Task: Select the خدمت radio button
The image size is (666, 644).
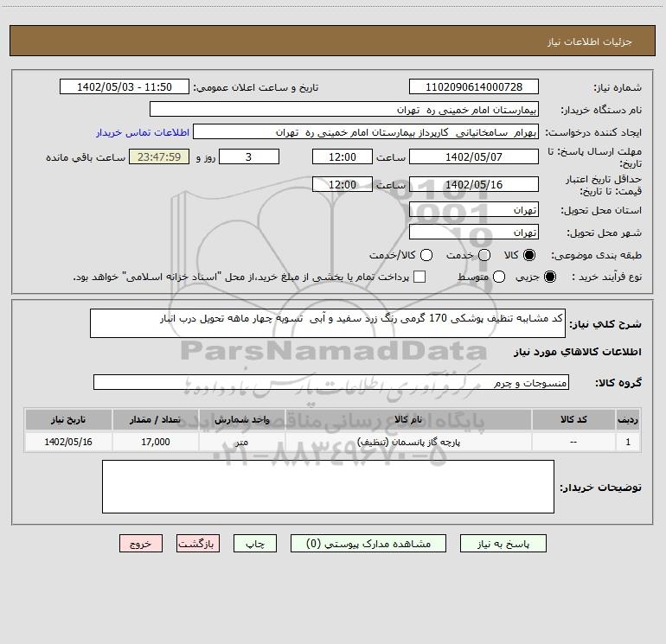Action: pyautogui.click(x=484, y=255)
